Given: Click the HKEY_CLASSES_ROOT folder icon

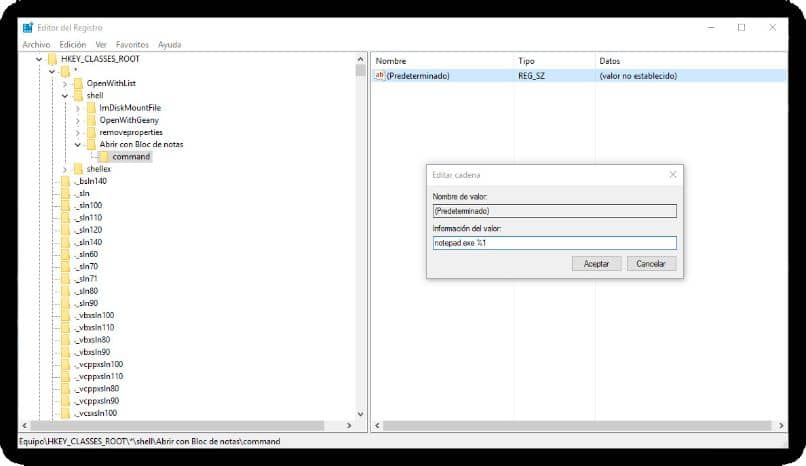Looking at the screenshot, I should [52, 59].
